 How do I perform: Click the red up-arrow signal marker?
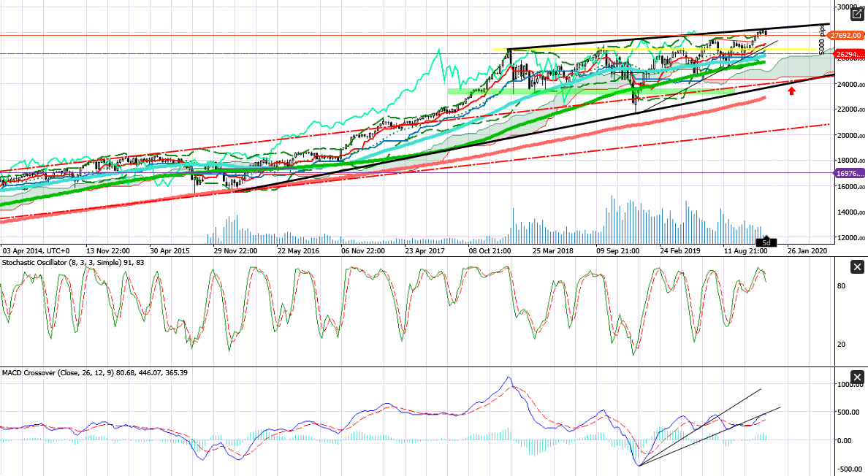click(x=791, y=91)
